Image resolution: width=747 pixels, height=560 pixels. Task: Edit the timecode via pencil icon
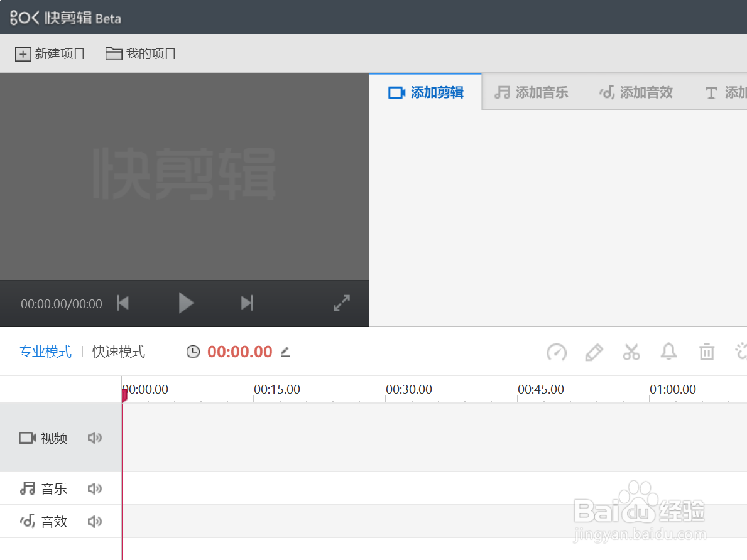tap(285, 352)
